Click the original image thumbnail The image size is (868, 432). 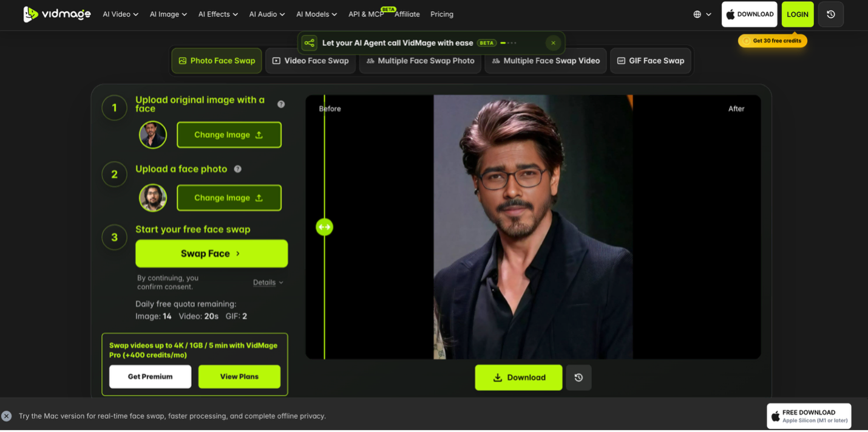153,135
